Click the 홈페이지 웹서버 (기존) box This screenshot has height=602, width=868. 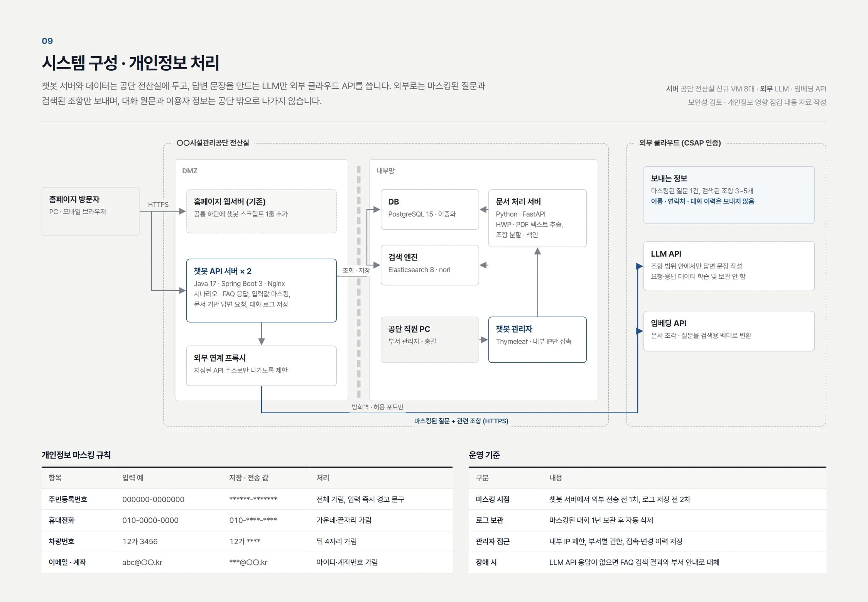[x=261, y=211]
